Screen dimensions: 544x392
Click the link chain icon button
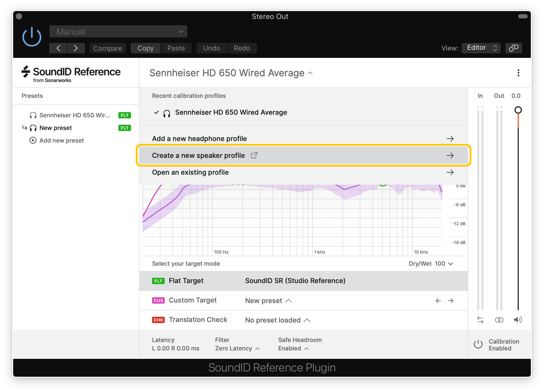point(513,48)
